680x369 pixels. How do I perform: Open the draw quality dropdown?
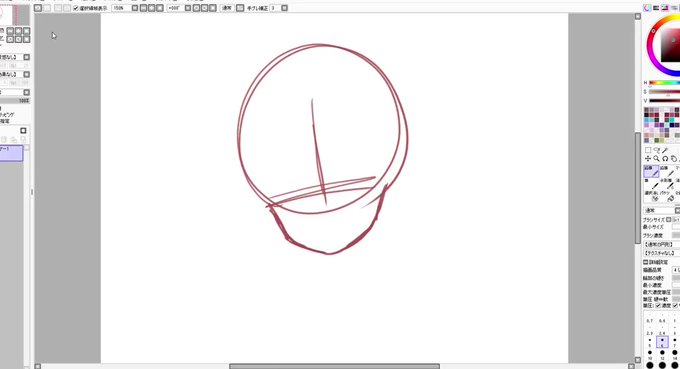click(x=676, y=270)
